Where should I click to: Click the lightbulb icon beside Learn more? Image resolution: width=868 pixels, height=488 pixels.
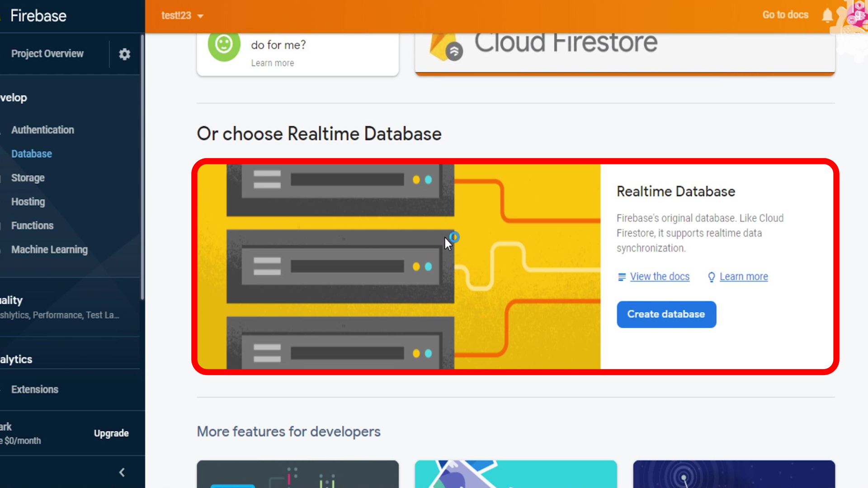(x=711, y=277)
